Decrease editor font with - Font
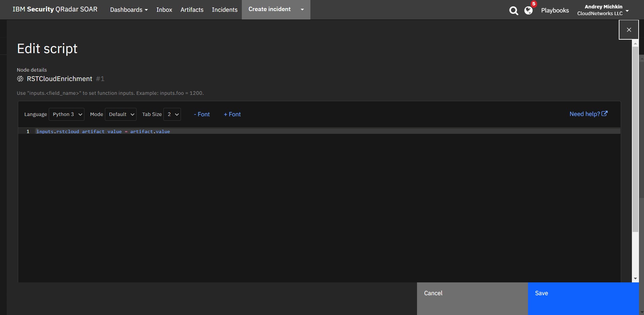The height and width of the screenshot is (315, 644). point(202,114)
